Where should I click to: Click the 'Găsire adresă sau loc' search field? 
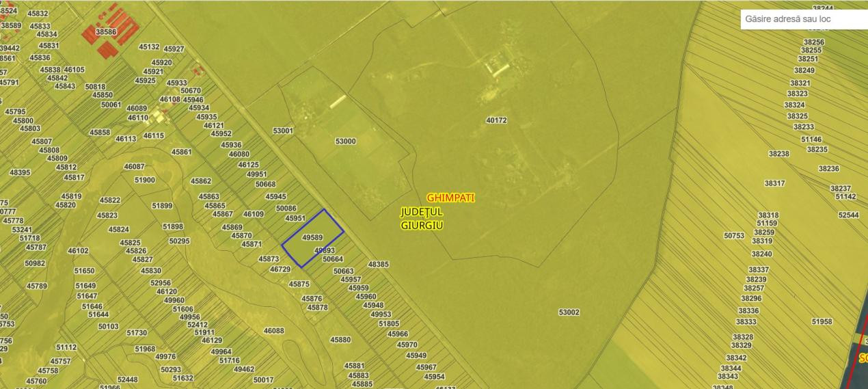coord(804,19)
